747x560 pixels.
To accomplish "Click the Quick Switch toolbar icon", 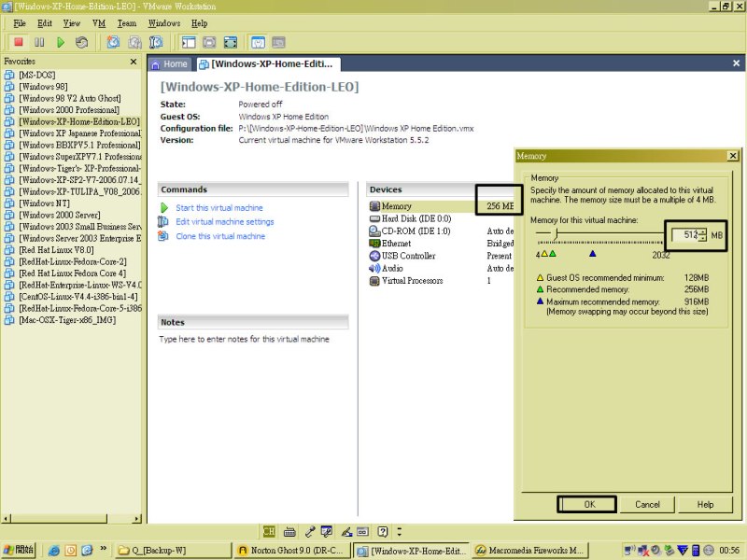I will (x=209, y=42).
